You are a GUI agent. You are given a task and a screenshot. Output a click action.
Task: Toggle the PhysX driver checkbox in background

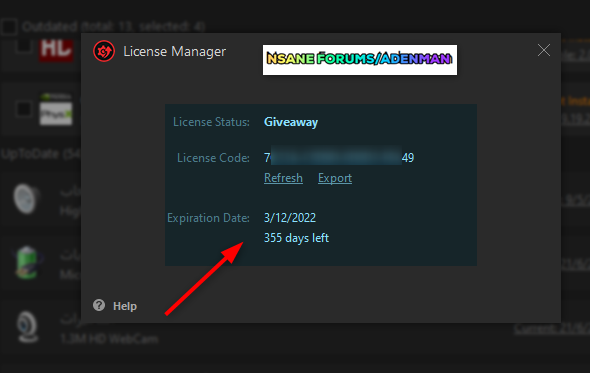(24, 109)
